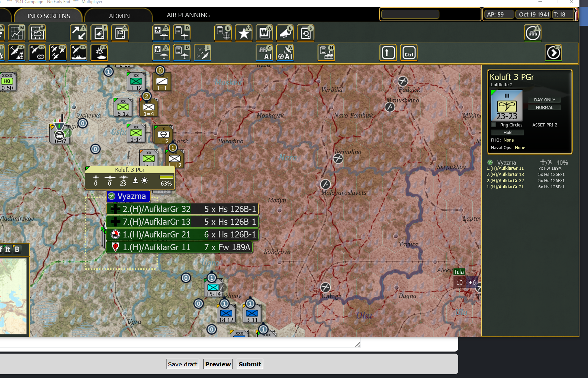The image size is (588, 378).
Task: Click the ASSET PRI 2 label
Action: pyautogui.click(x=545, y=125)
